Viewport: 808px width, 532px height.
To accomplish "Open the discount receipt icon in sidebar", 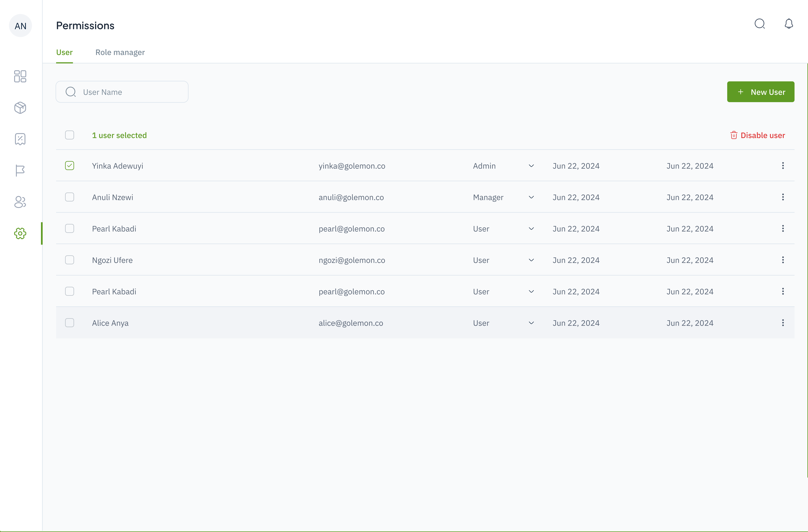I will tap(20, 139).
